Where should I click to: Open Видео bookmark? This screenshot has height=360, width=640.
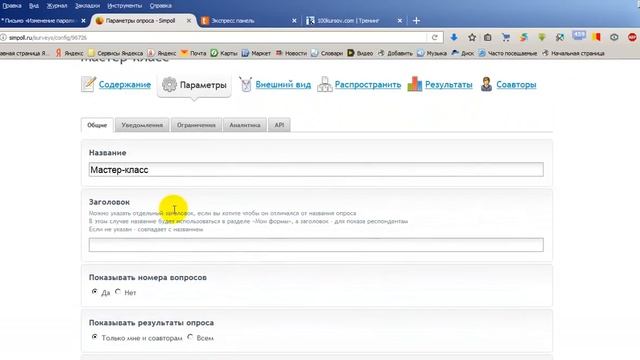click(360, 53)
